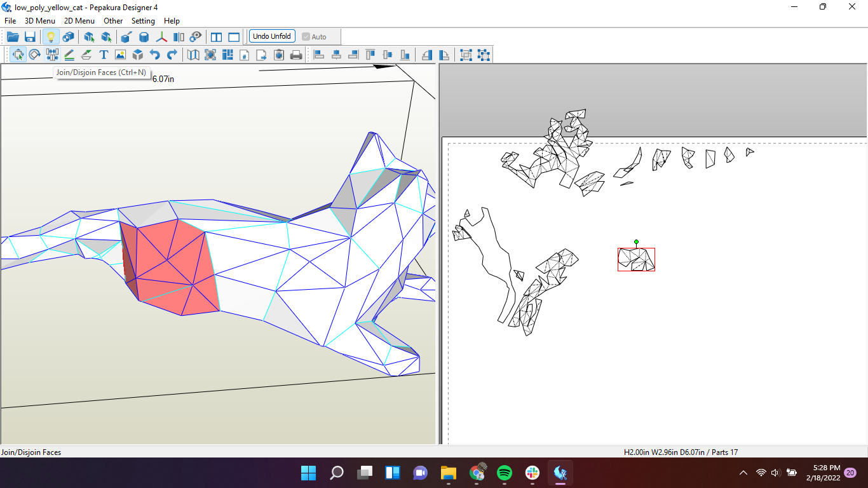Select the Join/Disjoin Faces tool
The height and width of the screenshot is (488, 868).
[x=51, y=55]
